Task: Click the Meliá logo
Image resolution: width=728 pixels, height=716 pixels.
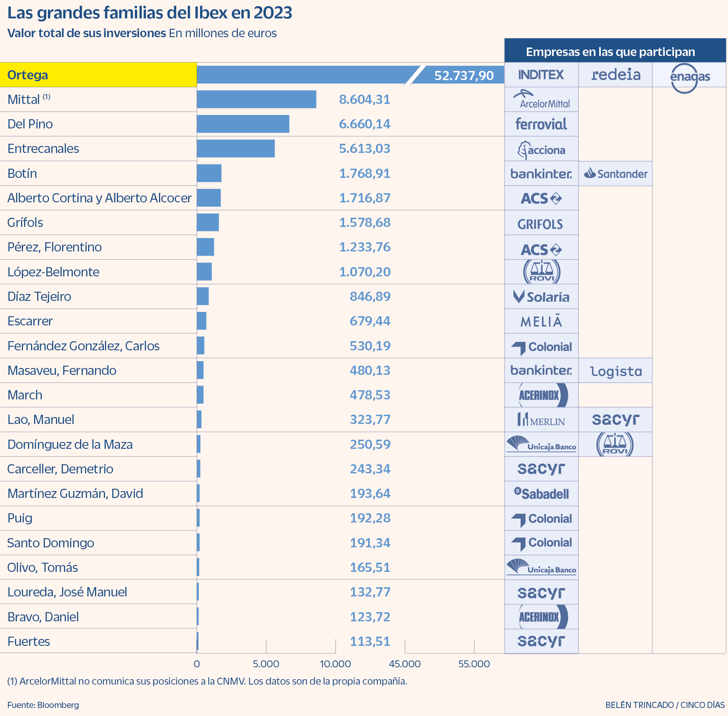Action: 541,321
